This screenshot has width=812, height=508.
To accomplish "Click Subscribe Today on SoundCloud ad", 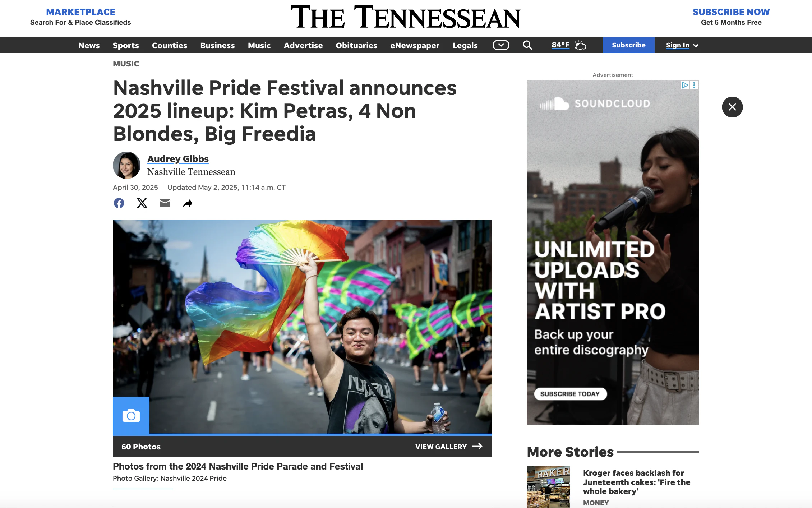I will pos(570,394).
